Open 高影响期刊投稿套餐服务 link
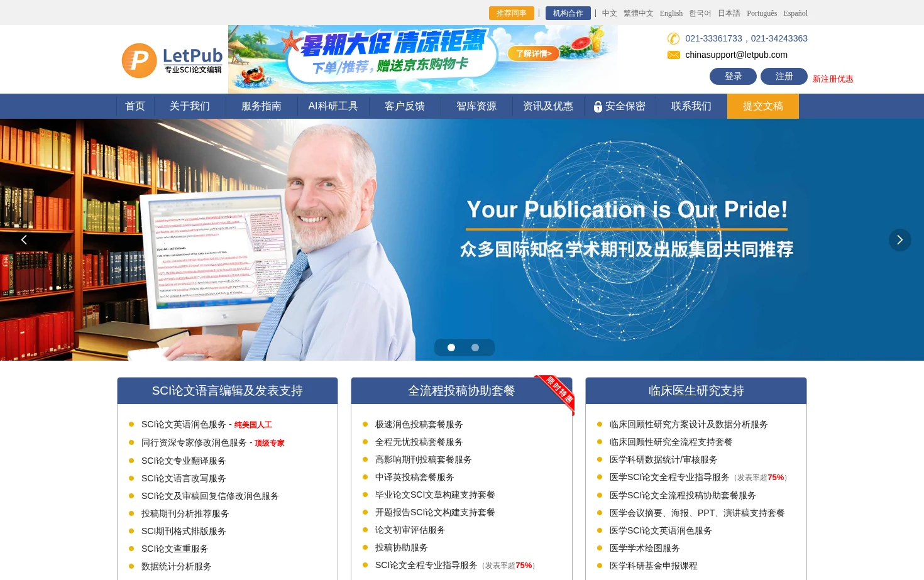This screenshot has height=580, width=924. 423,460
